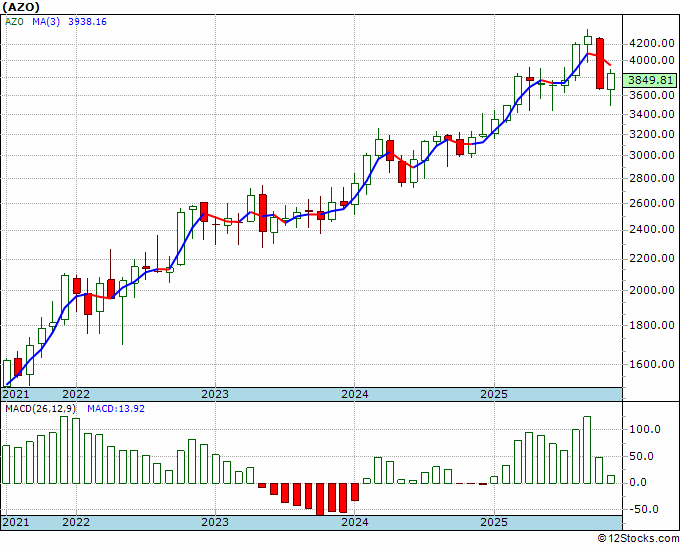Click the 2000.00 price axis label

pos(651,290)
